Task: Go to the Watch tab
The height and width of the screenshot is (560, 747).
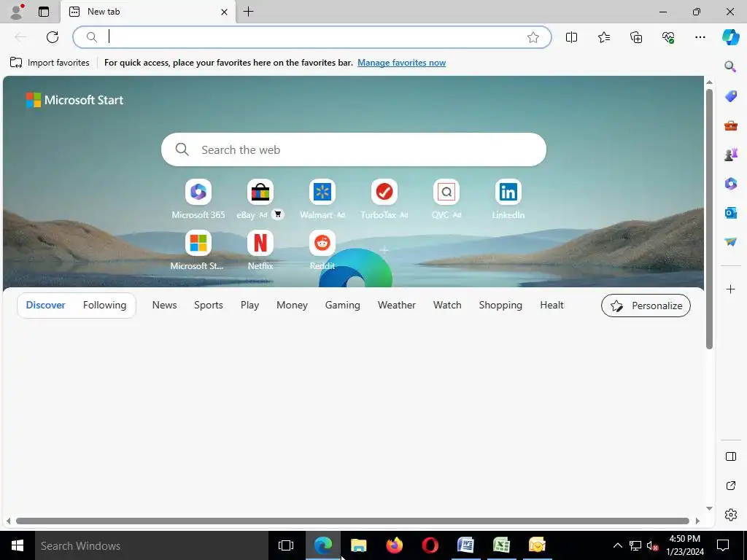Action: pyautogui.click(x=447, y=305)
